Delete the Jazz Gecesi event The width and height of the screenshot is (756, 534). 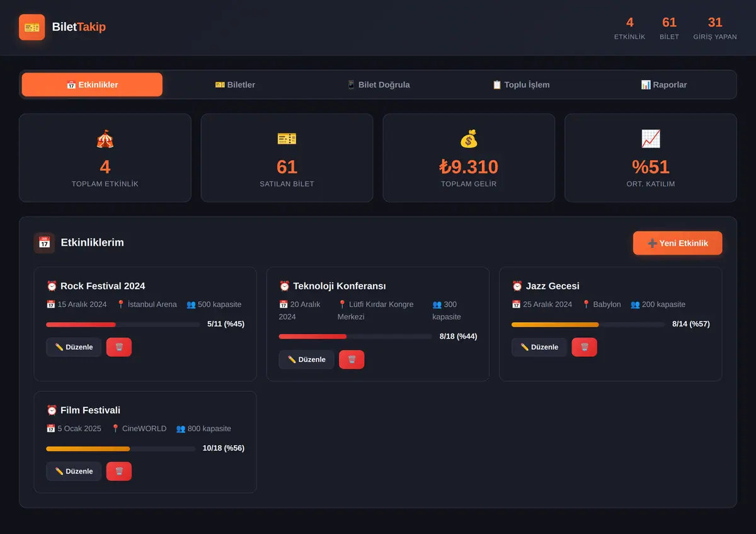pyautogui.click(x=584, y=347)
